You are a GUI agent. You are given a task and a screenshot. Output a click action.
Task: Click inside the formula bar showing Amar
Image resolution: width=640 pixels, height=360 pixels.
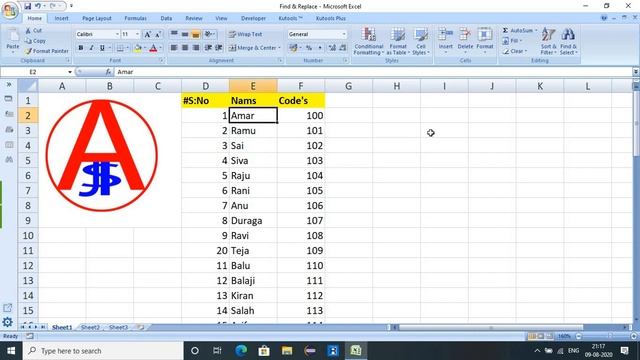(373, 72)
